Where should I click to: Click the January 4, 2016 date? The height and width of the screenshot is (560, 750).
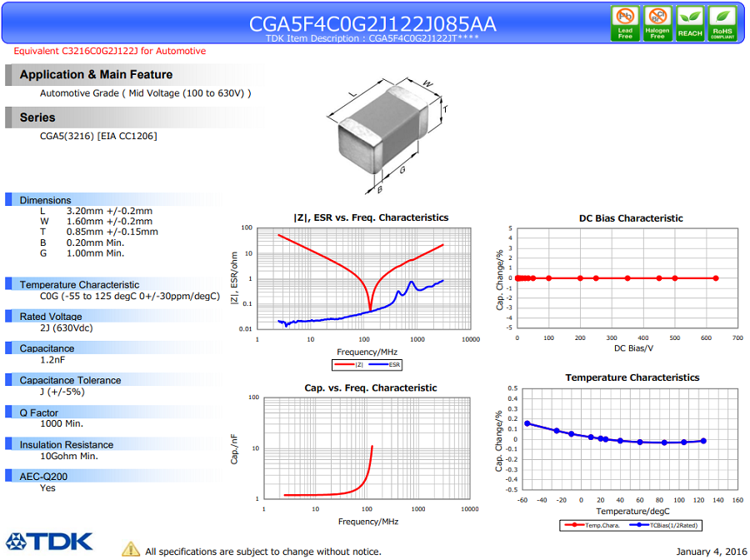pyautogui.click(x=712, y=552)
